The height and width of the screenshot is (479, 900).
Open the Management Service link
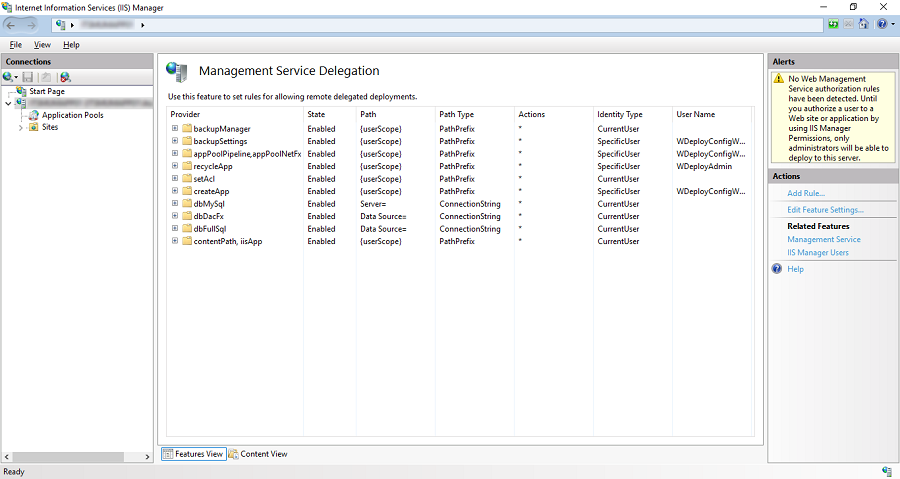point(824,239)
